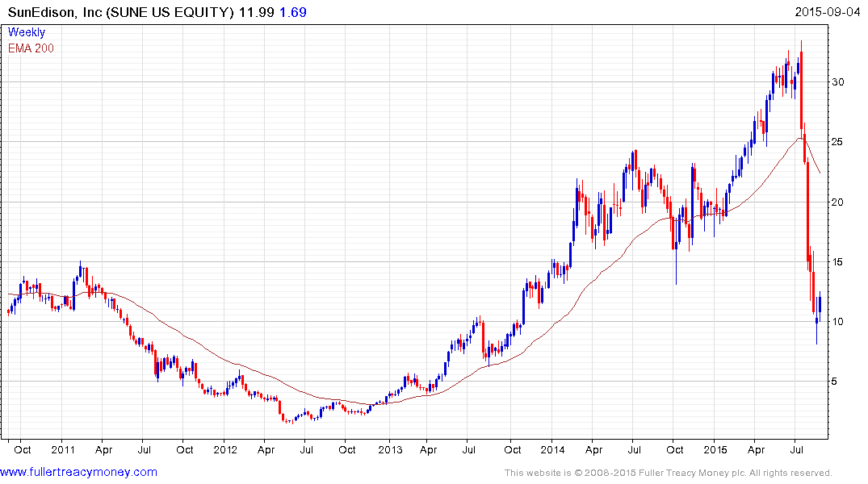Click the 2013 time axis label

click(390, 449)
